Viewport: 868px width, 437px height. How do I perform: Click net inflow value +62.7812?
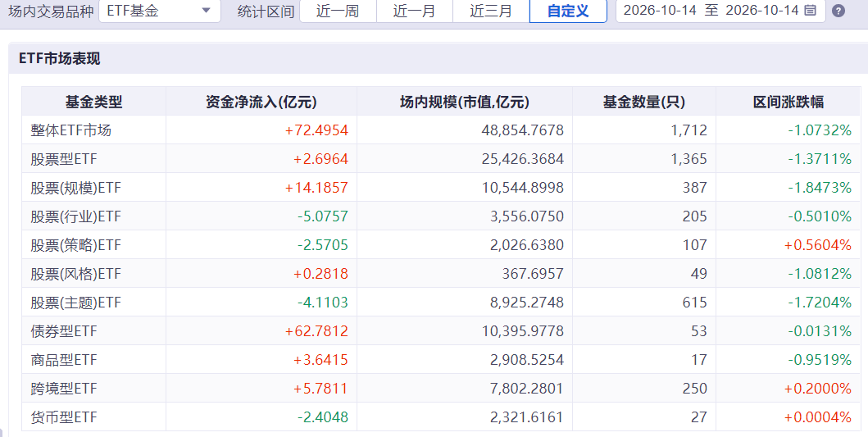(x=316, y=331)
